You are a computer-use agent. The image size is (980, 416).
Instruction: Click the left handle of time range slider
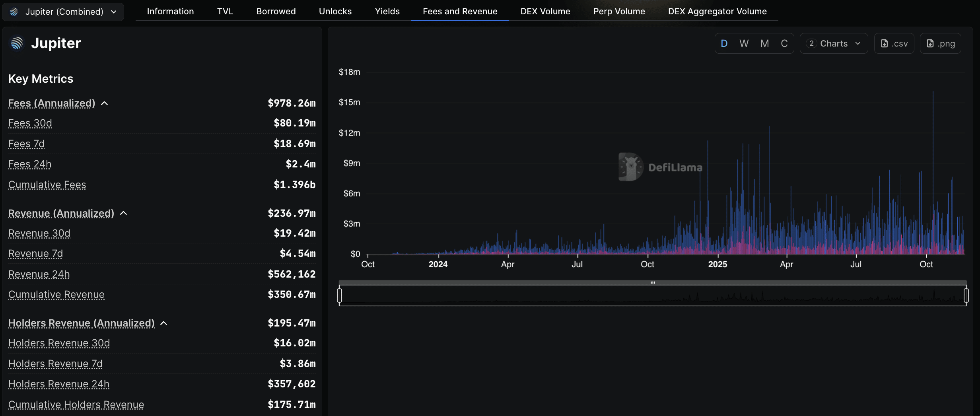pyautogui.click(x=339, y=295)
